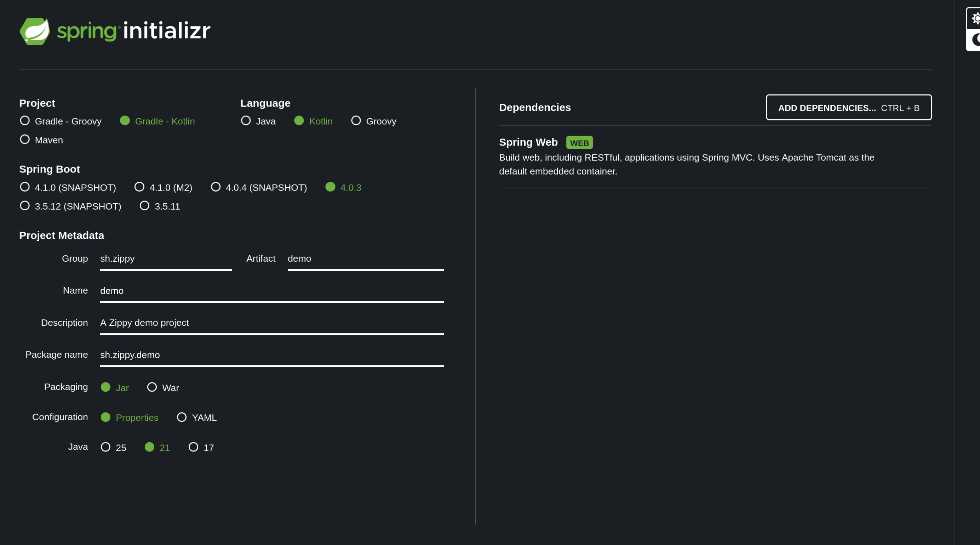Select Spring Boot 4.1.0 (SNAPSHOT) version
The height and width of the screenshot is (545, 980).
click(25, 187)
